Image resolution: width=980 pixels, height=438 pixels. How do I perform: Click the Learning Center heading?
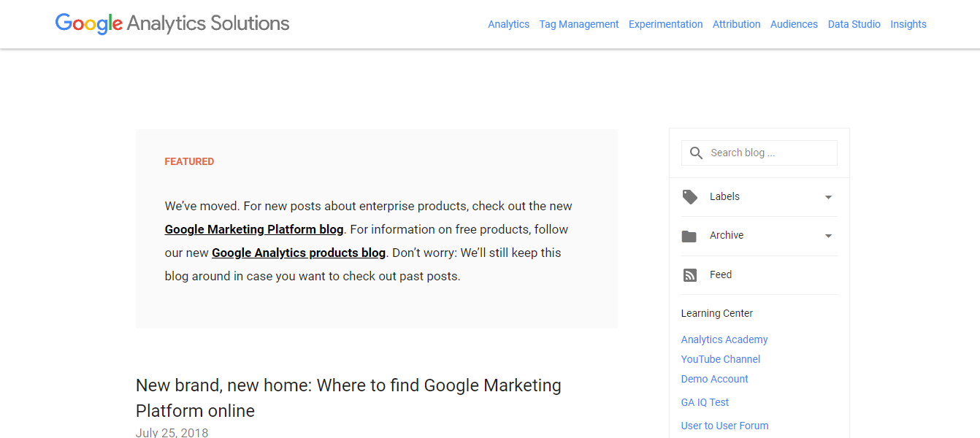coord(717,313)
